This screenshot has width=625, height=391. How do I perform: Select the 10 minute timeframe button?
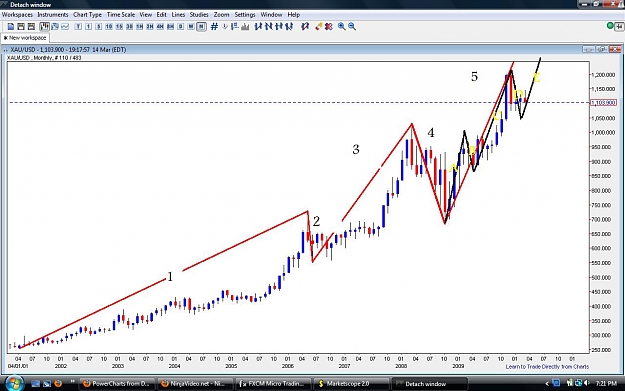pyautogui.click(x=109, y=27)
